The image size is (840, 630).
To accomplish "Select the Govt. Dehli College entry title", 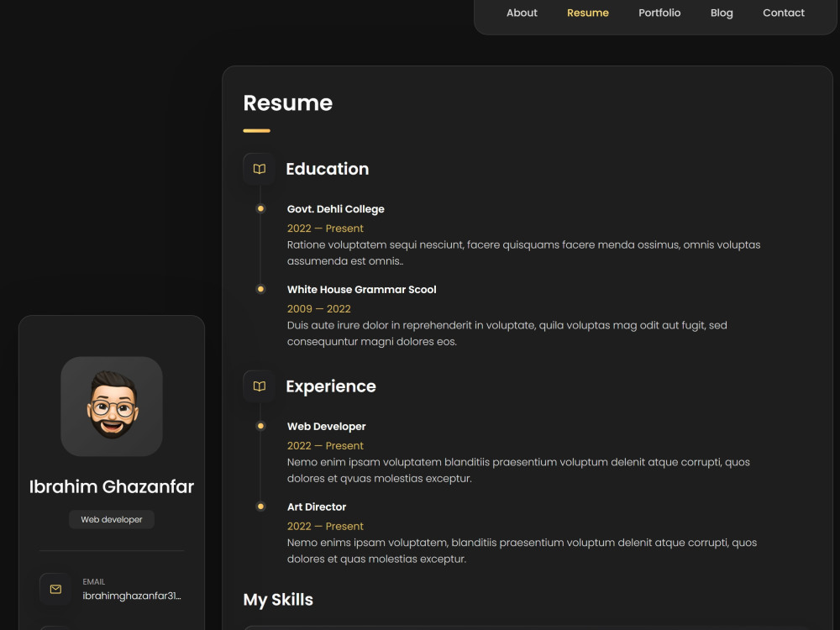I will click(335, 209).
